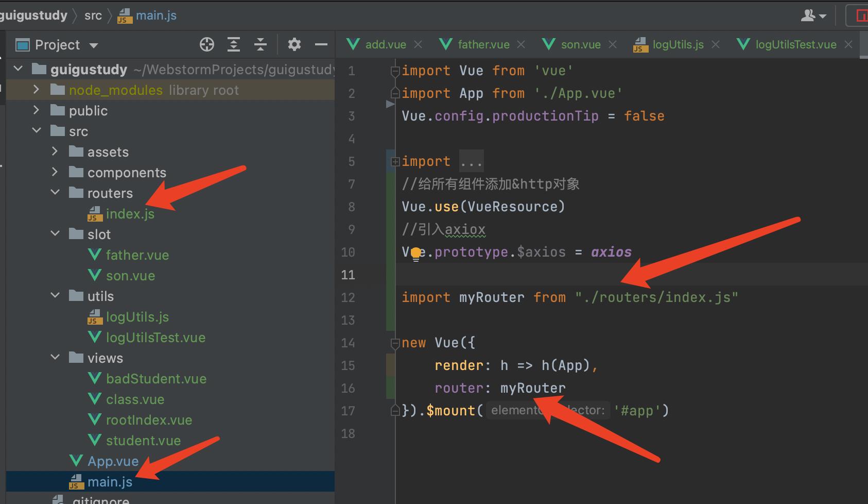Click line number 11 in the gutter
The image size is (868, 504).
348,275
